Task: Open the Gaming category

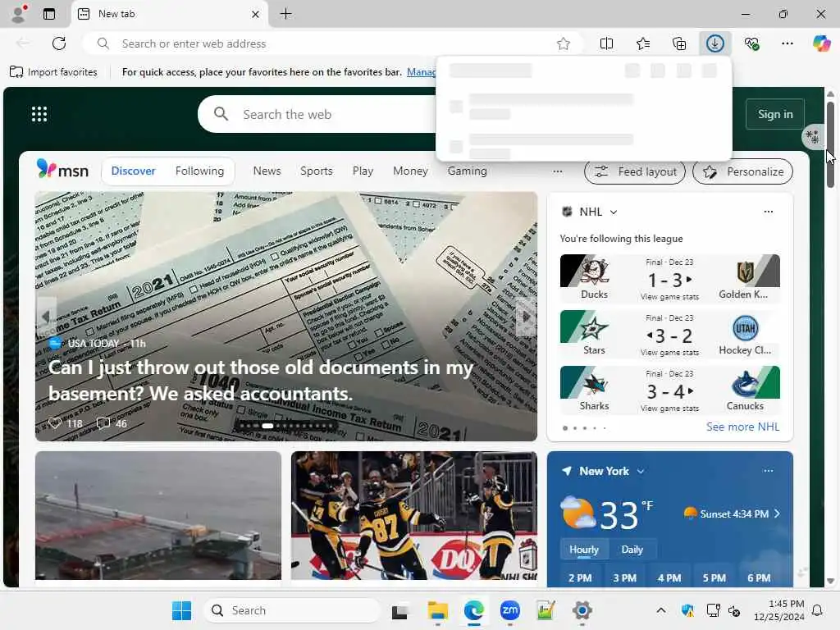Action: pyautogui.click(x=467, y=171)
